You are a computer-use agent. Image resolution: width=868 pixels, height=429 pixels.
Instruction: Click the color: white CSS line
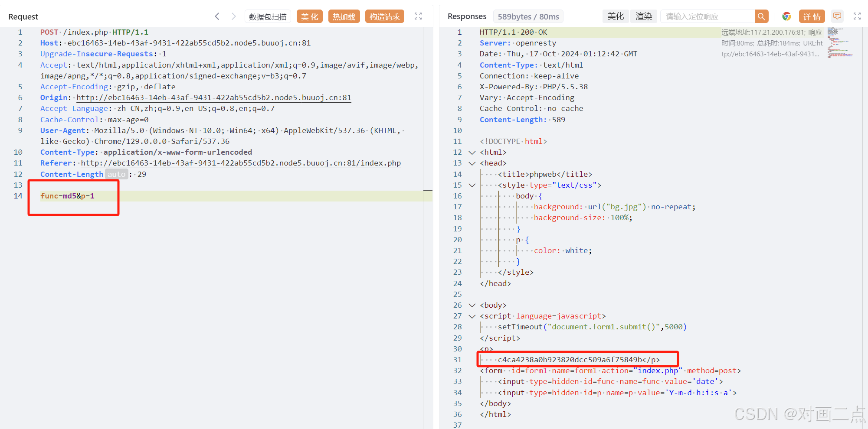pyautogui.click(x=563, y=250)
